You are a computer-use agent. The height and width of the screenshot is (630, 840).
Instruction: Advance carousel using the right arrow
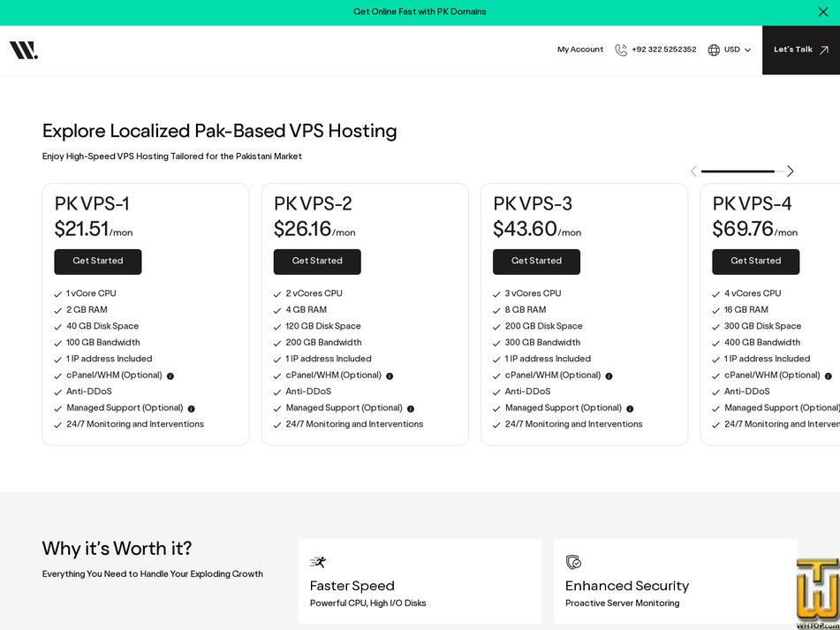point(790,171)
